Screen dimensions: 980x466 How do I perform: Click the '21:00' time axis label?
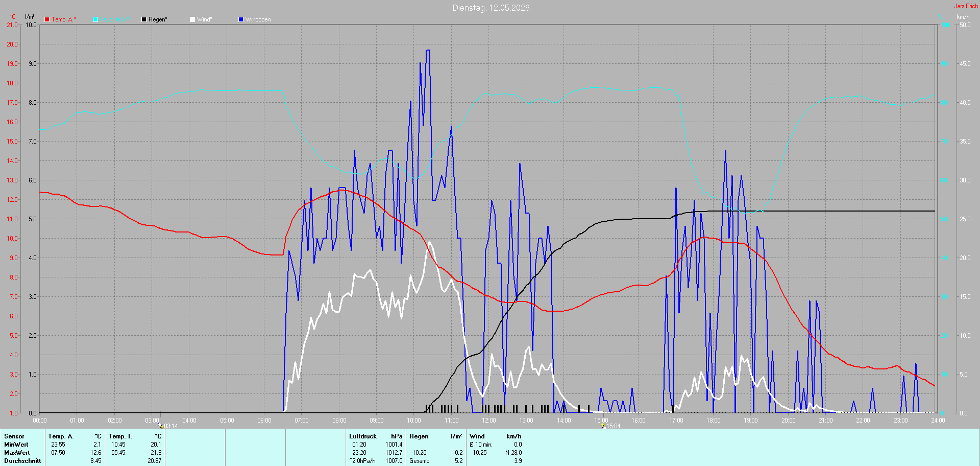point(826,421)
